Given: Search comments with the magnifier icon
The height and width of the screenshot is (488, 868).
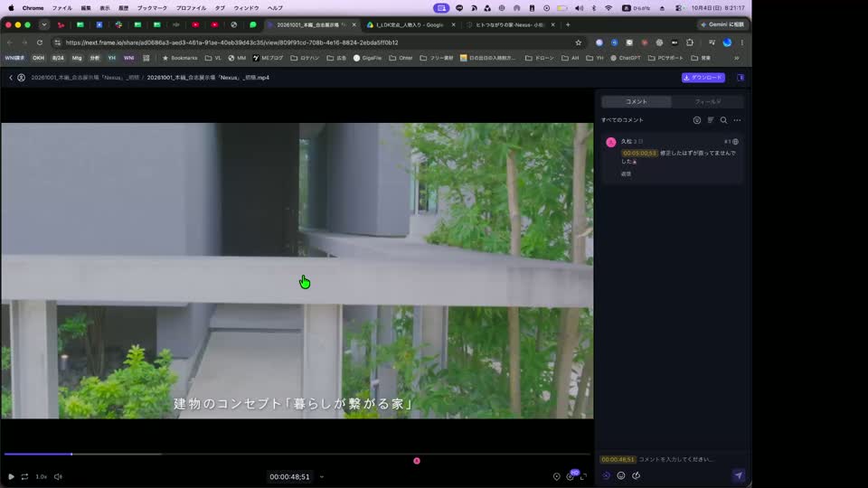Looking at the screenshot, I should (723, 120).
